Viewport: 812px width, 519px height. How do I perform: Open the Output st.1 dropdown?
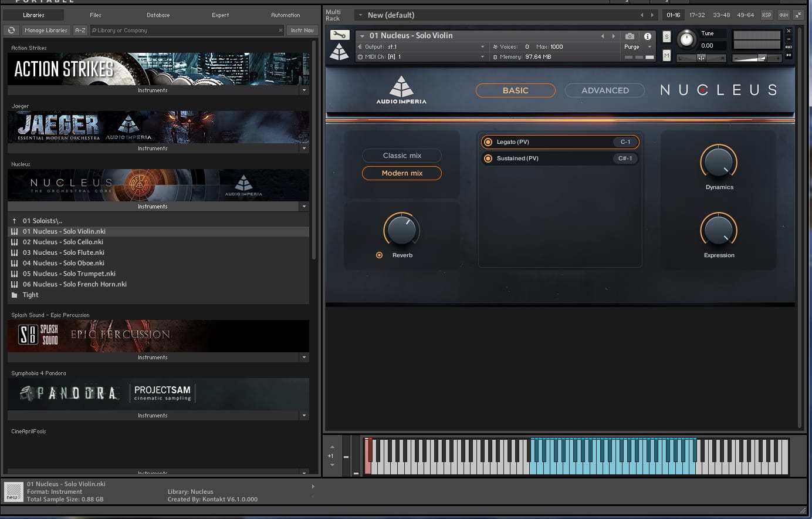[482, 47]
